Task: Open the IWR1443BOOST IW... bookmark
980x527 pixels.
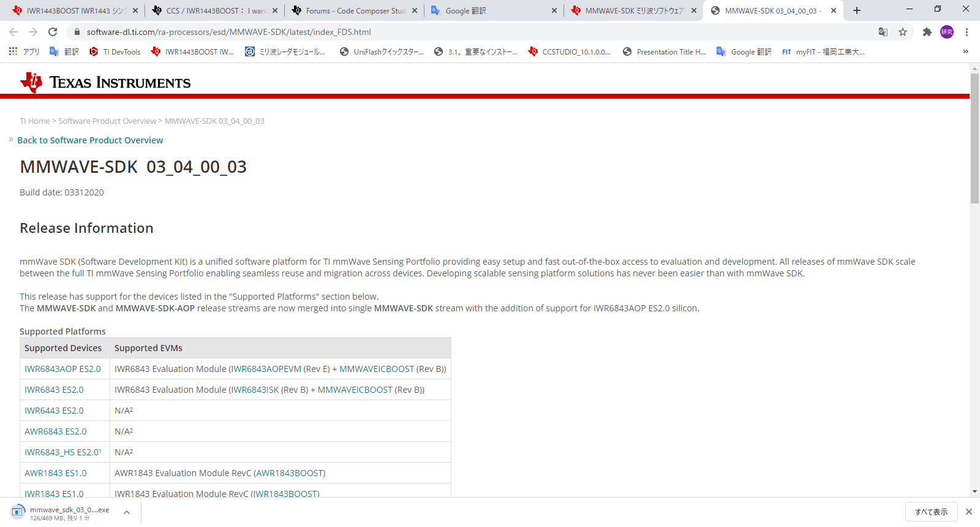Action: [193, 52]
